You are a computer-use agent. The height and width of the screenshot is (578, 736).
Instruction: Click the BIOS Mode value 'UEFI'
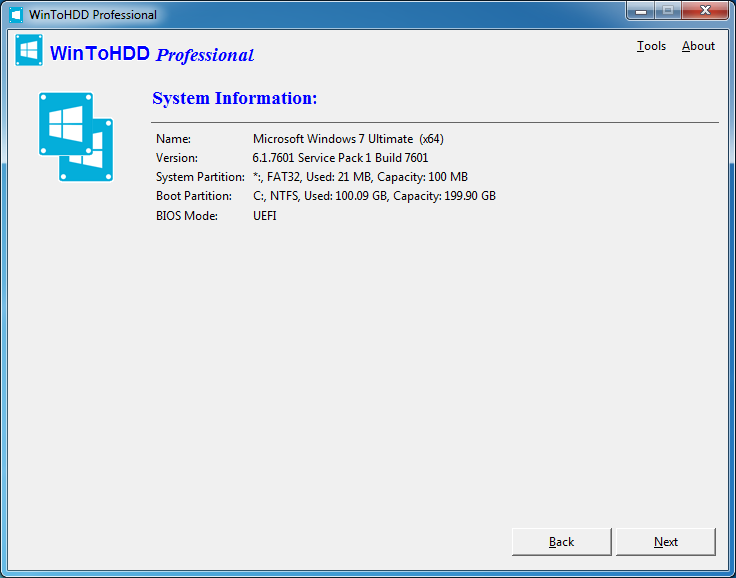coord(265,216)
